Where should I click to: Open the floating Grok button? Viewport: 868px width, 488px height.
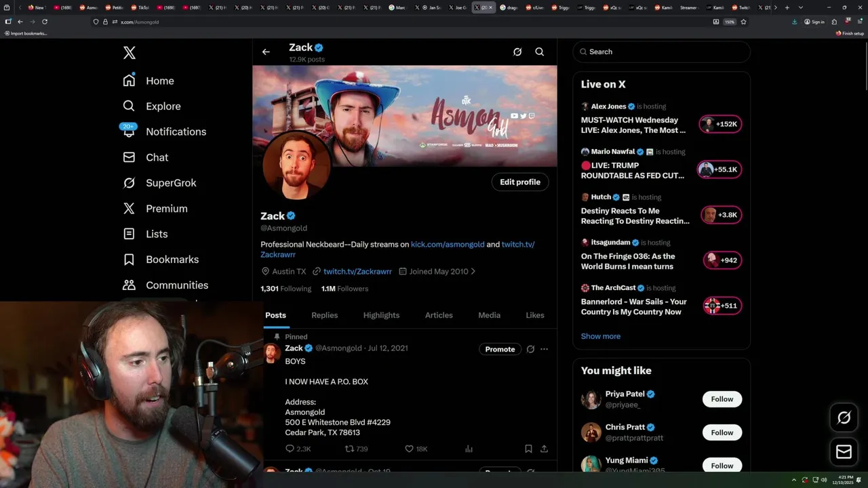(844, 418)
